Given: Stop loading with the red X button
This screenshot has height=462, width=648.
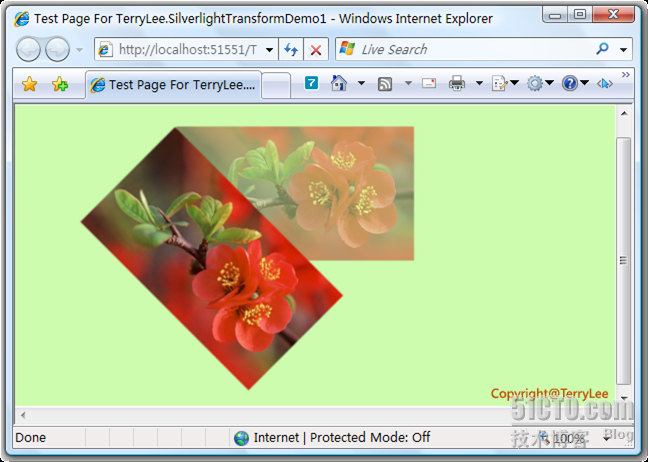Looking at the screenshot, I should 316,50.
